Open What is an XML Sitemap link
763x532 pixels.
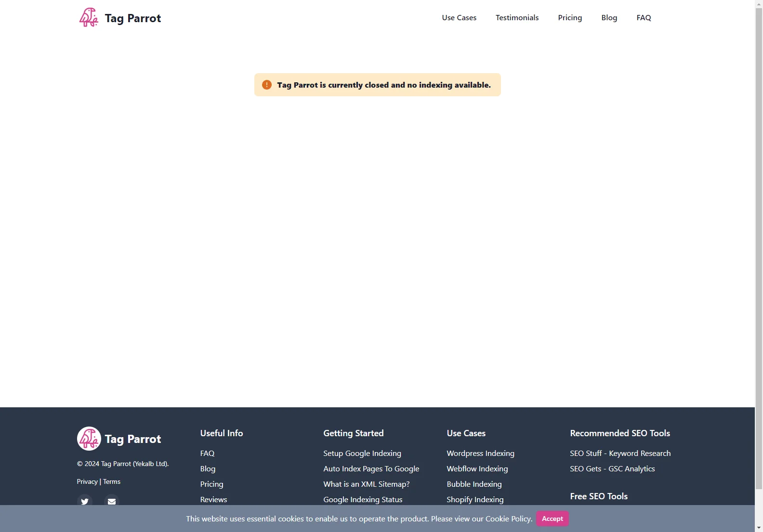point(367,484)
